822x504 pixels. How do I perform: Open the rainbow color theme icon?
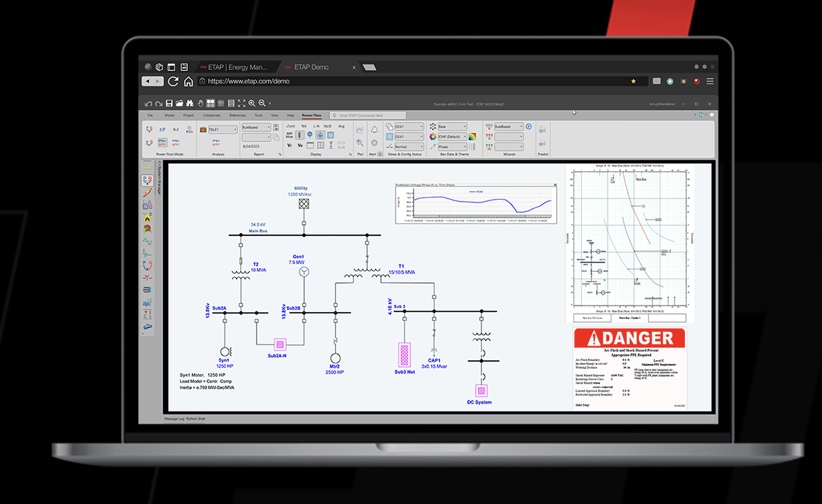(x=472, y=137)
